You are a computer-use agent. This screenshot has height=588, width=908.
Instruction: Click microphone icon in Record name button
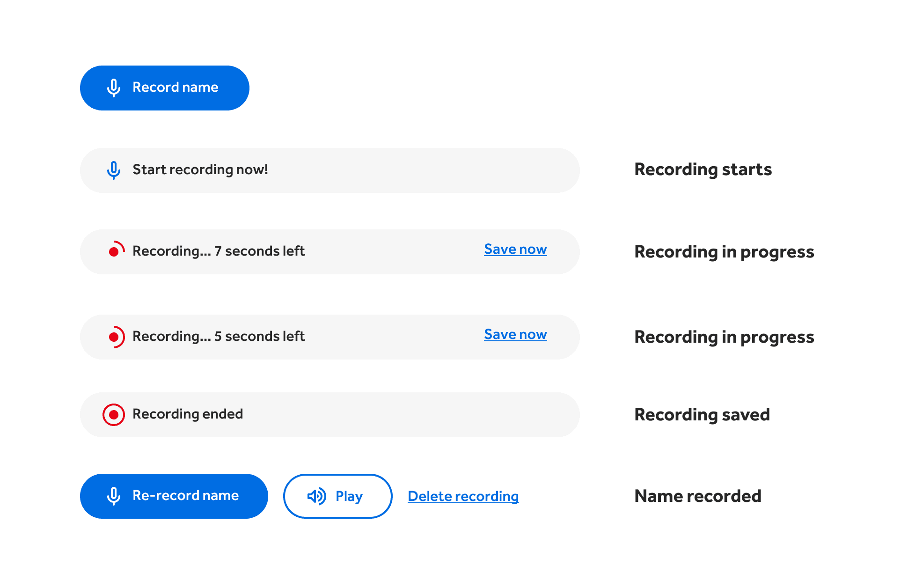(114, 88)
